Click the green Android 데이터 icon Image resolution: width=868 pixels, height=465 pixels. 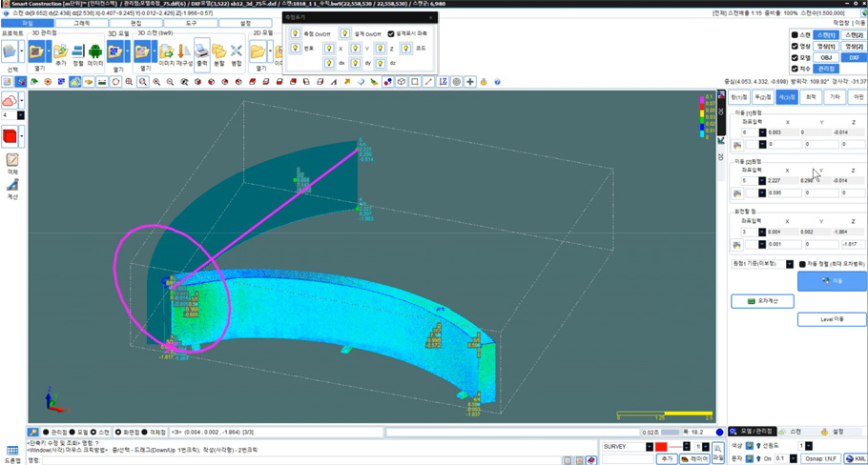tap(95, 51)
